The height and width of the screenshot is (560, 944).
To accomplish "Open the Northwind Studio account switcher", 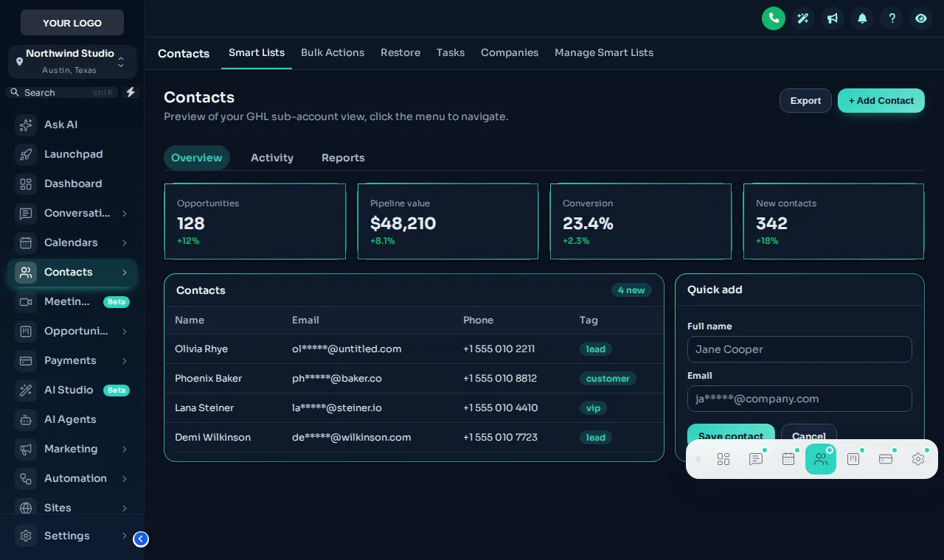I will point(72,61).
